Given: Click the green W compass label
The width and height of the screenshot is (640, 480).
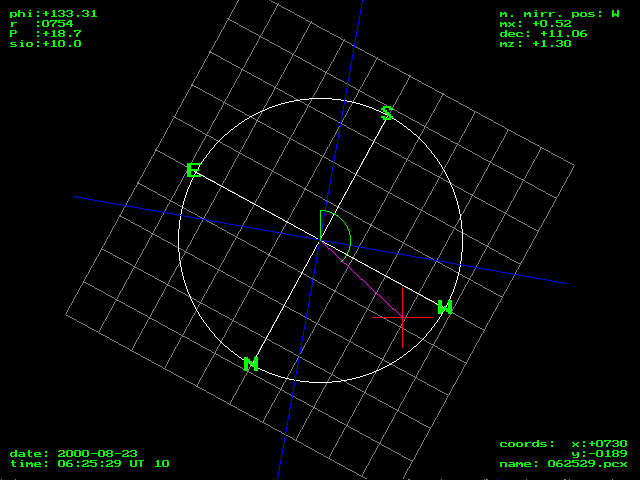Looking at the screenshot, I should point(445,307).
